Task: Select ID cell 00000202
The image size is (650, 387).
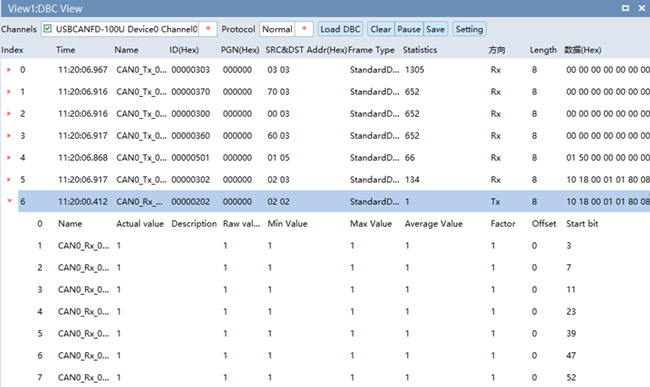Action: click(x=191, y=201)
